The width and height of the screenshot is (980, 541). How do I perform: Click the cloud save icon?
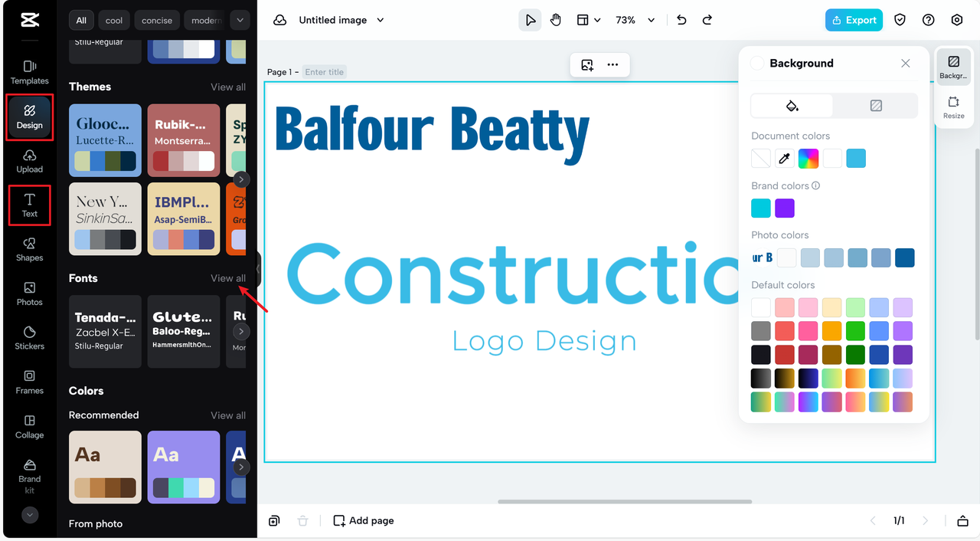(x=280, y=20)
